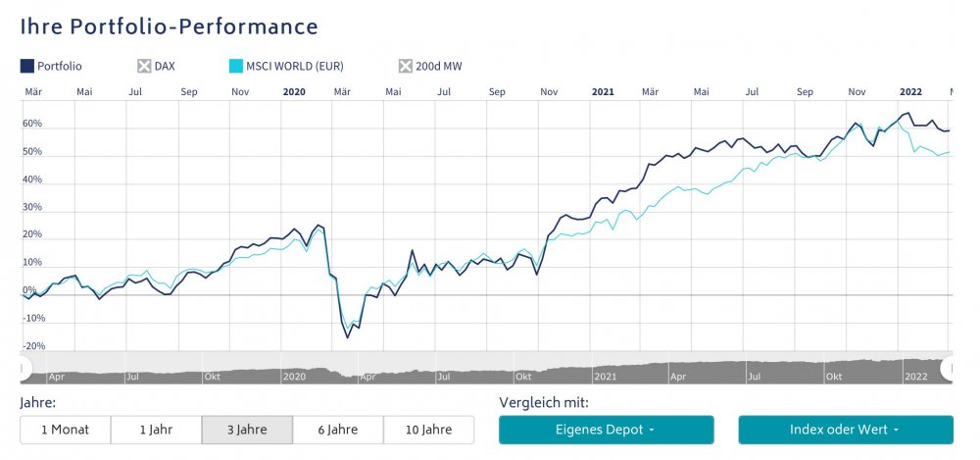Click the right range navigator handle

tap(947, 368)
